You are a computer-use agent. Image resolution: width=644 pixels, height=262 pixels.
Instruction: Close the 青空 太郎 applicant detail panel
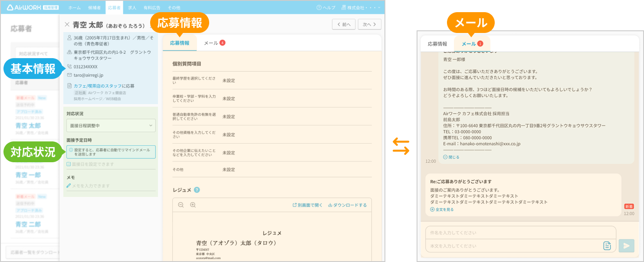click(x=67, y=25)
